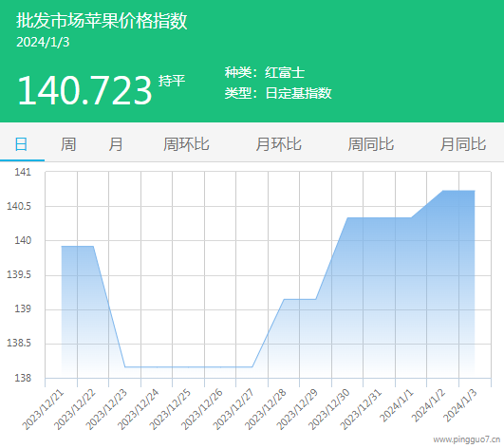Open the 月 monthly tab

(116, 144)
